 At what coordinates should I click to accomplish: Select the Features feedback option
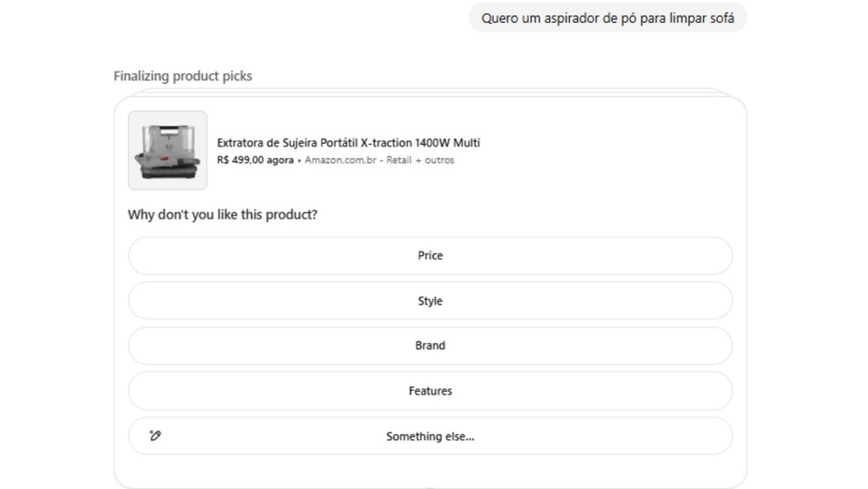(x=430, y=391)
